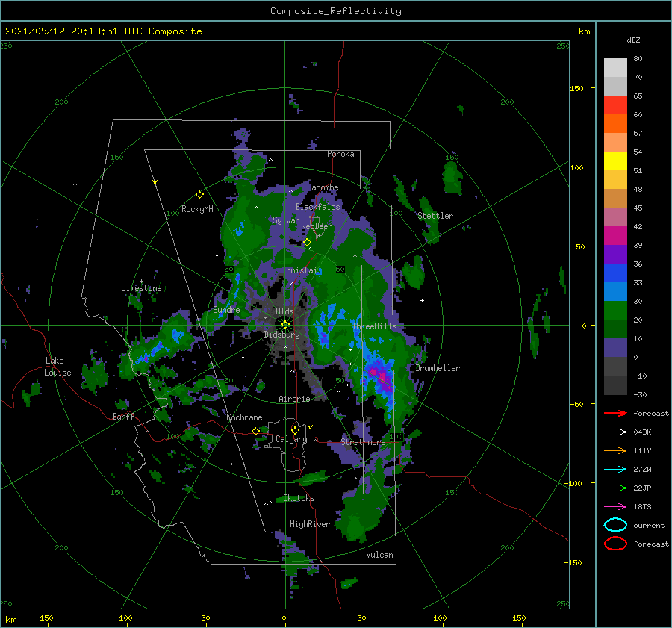Click the yellow diamond marker below RedDeer
Image resolution: width=672 pixels, height=628 pixels.
(x=307, y=243)
